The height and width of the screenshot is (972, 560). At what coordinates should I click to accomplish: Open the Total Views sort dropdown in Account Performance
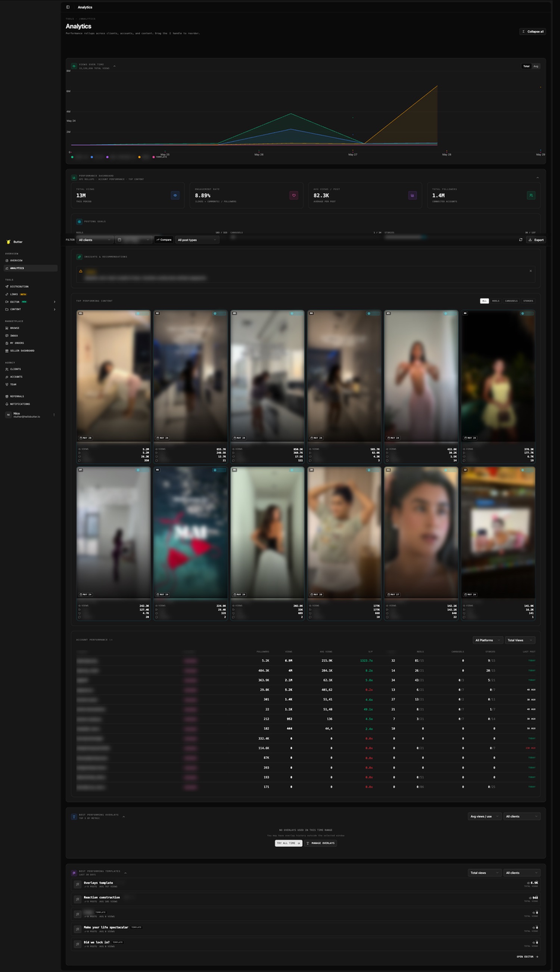click(x=520, y=640)
